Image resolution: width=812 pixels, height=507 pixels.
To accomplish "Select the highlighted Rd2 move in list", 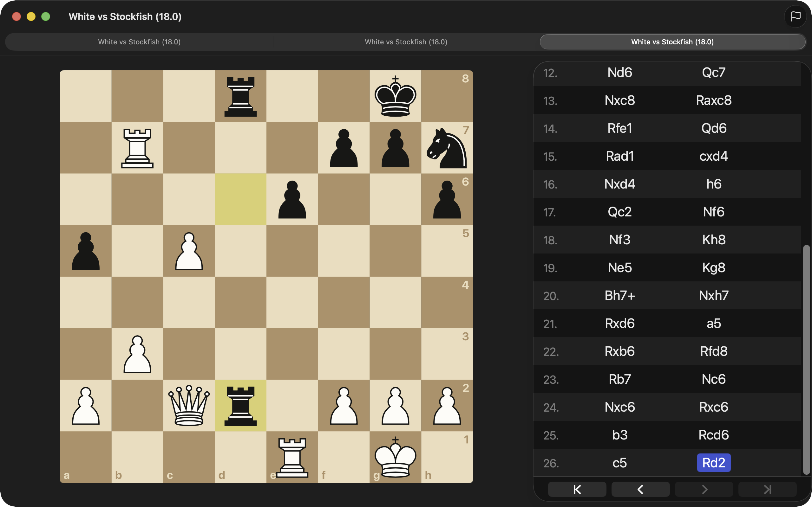I will click(713, 463).
